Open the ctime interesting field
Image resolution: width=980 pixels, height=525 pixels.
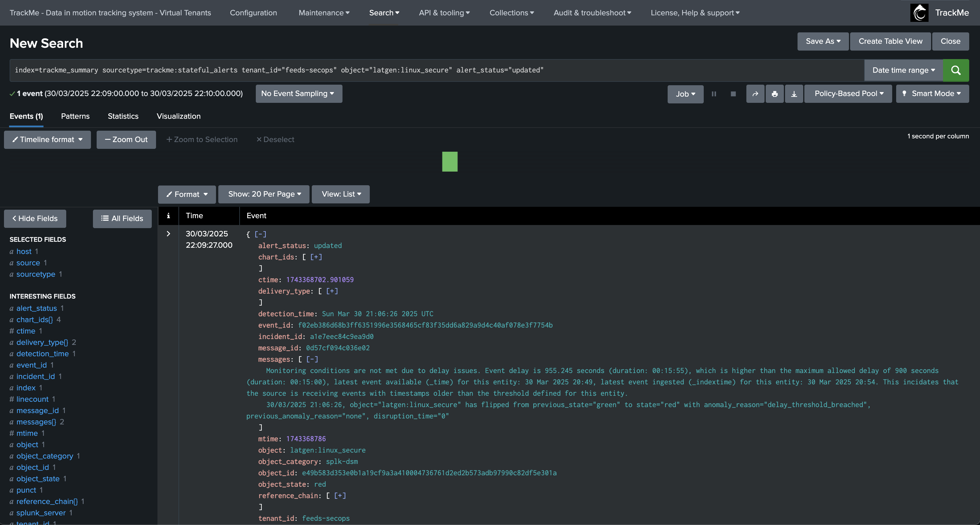[x=26, y=331]
